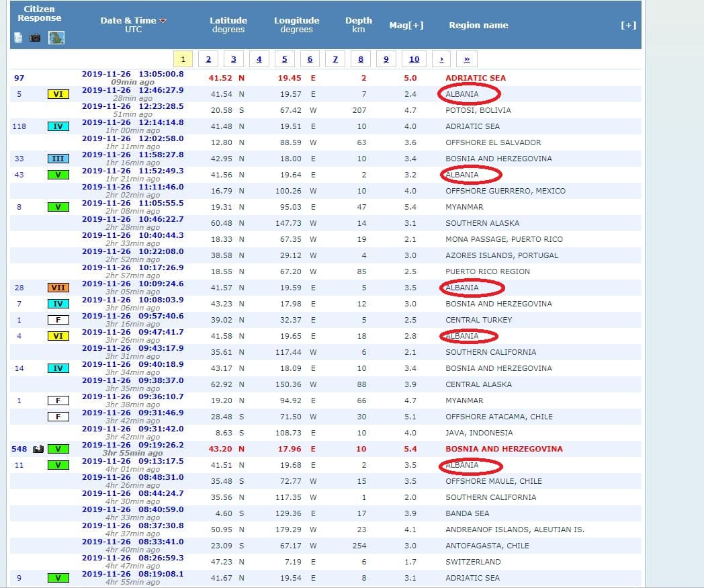704x588 pixels.
Task: Click citizen response count 548
Action: click(19, 449)
